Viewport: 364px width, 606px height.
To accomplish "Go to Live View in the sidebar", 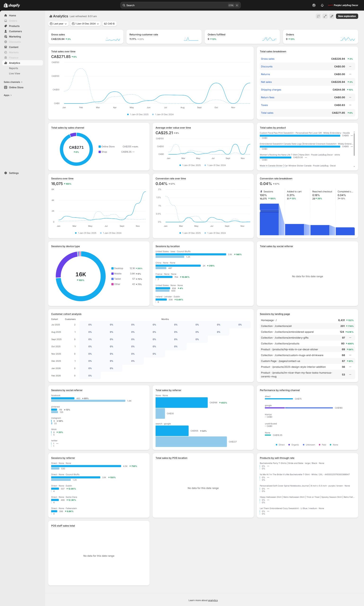I will (14, 74).
